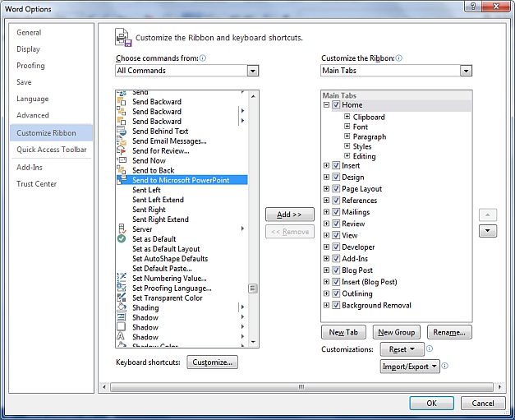Toggle the References checkbox

(336, 201)
